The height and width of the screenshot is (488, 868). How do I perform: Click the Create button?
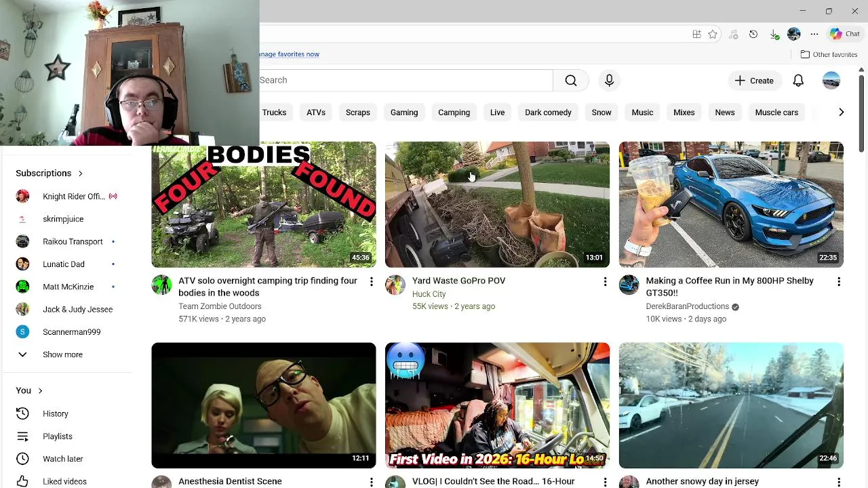click(754, 81)
